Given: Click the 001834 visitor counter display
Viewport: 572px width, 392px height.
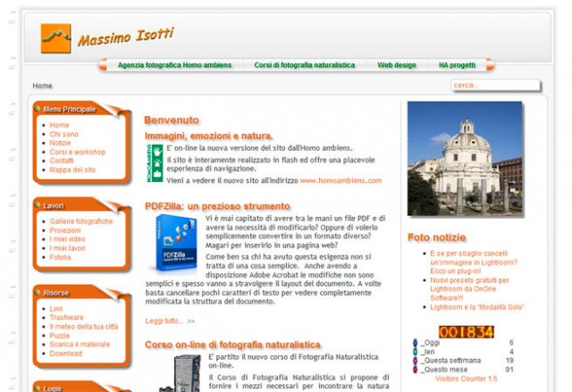Looking at the screenshot, I should point(467,332).
